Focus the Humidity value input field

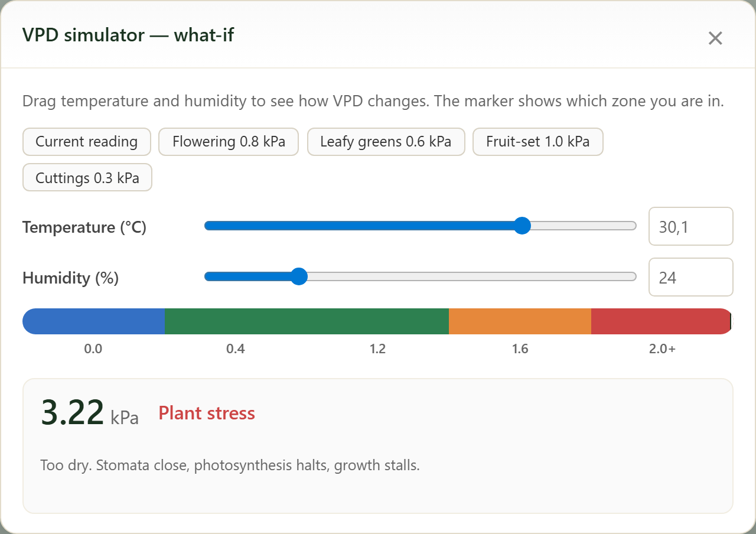691,277
